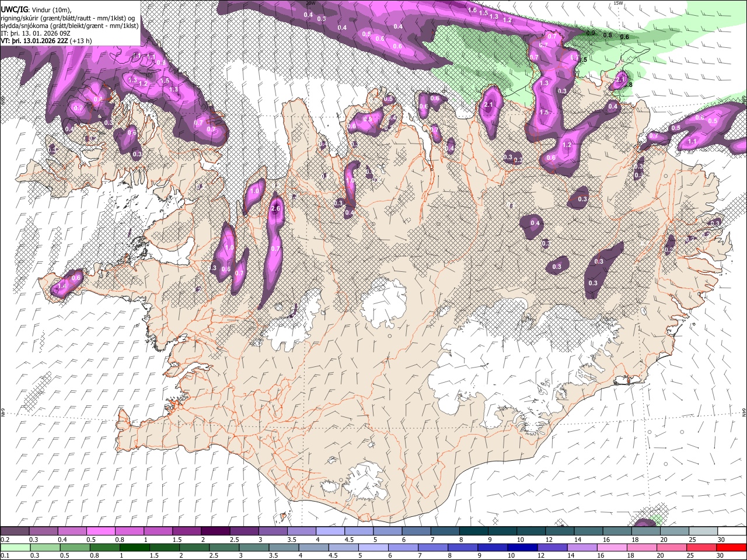Click the '12' label in upper legend
This screenshot has height=560, width=747.
click(x=549, y=540)
